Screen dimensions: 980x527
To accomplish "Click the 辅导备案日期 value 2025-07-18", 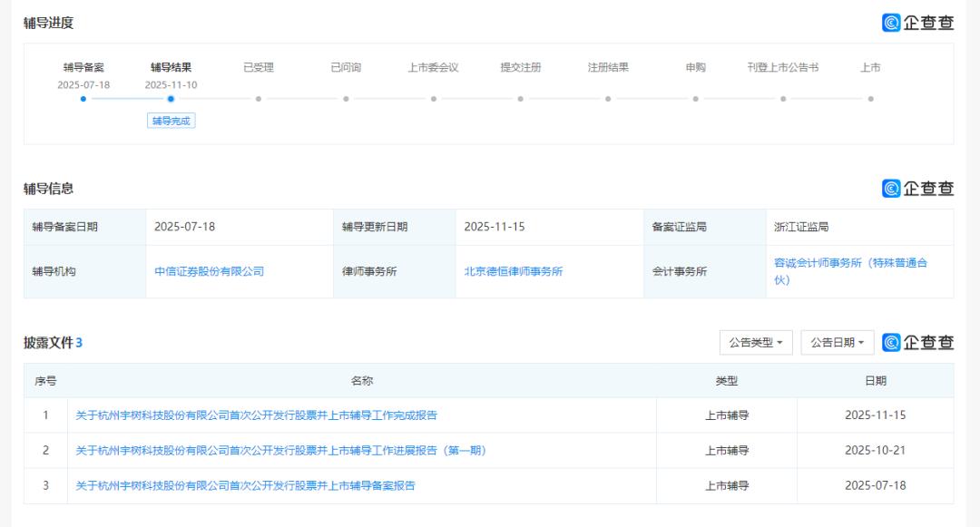I will click(x=184, y=227).
